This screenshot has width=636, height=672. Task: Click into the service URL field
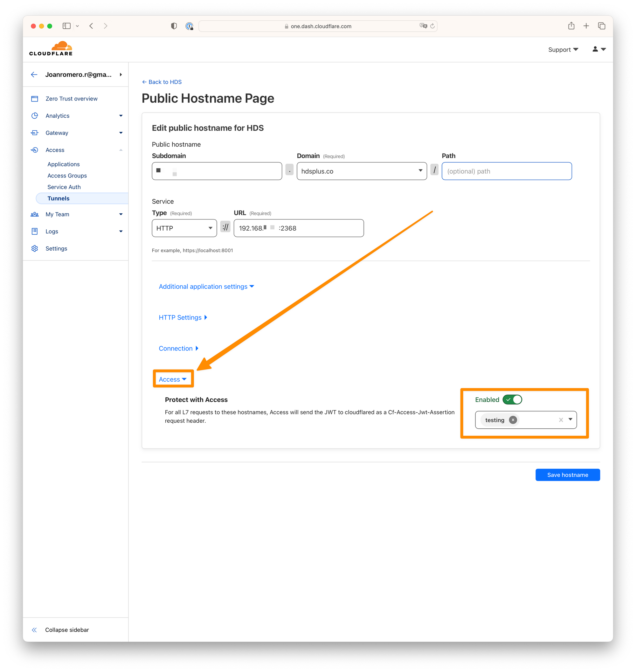pyautogui.click(x=299, y=228)
